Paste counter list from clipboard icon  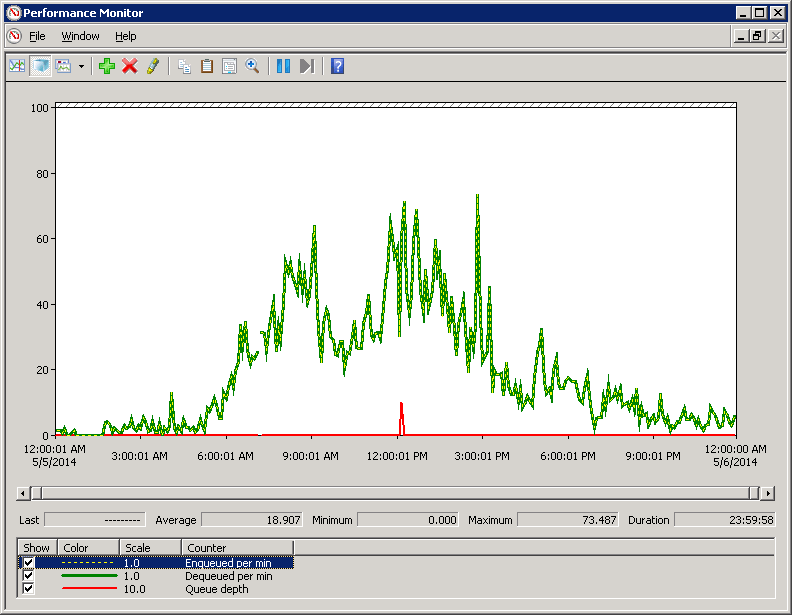pyautogui.click(x=207, y=66)
